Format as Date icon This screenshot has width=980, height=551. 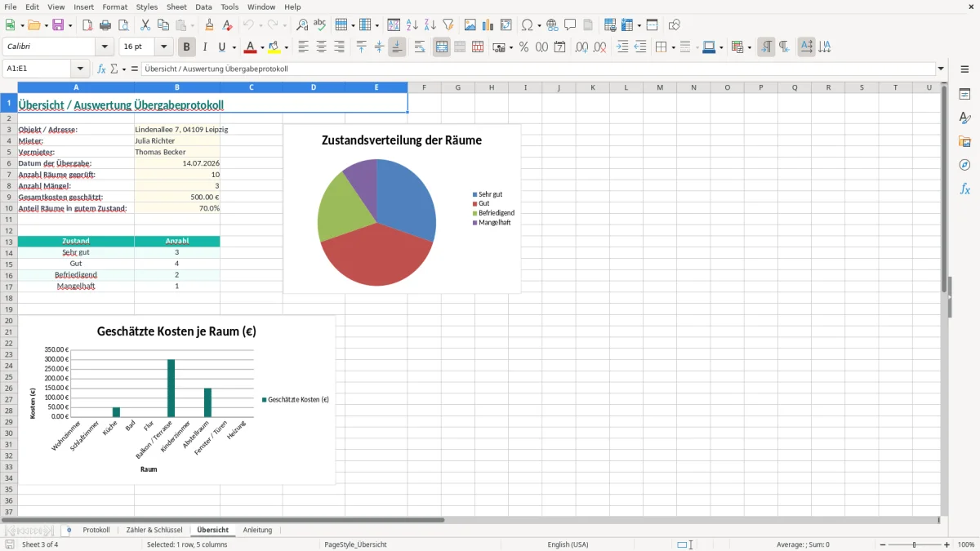[x=559, y=47]
